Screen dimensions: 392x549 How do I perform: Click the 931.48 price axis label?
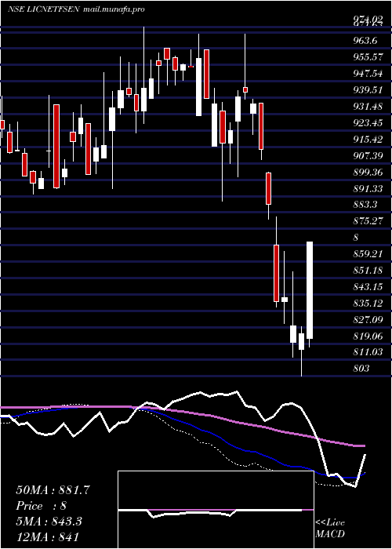[x=368, y=107]
